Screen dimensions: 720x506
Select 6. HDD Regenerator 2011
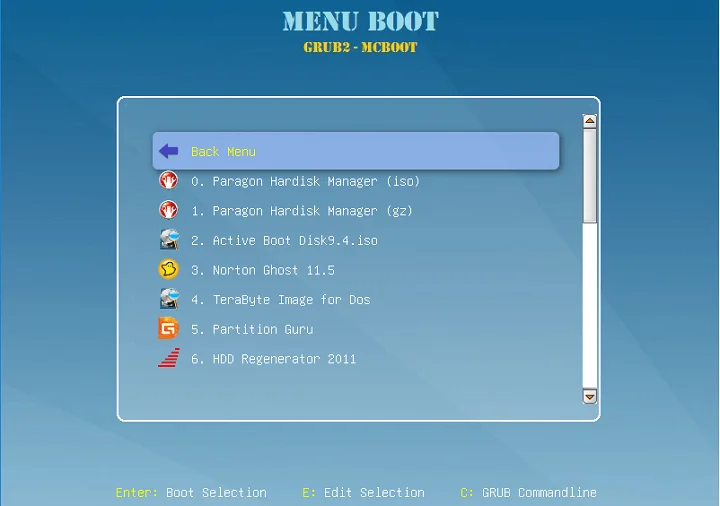click(x=273, y=359)
